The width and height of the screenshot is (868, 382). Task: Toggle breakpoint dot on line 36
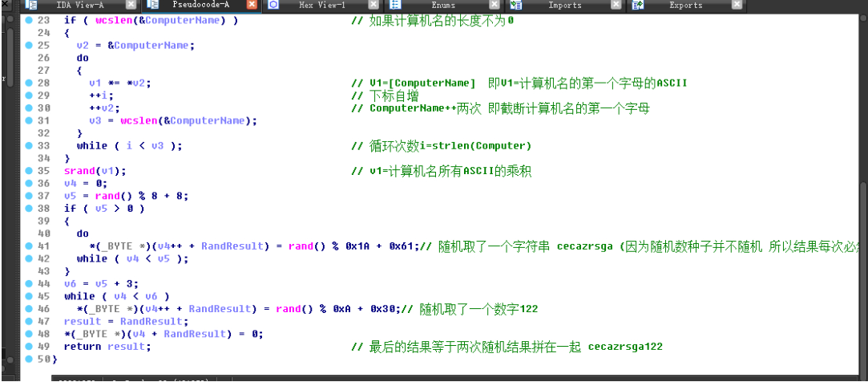click(x=29, y=184)
